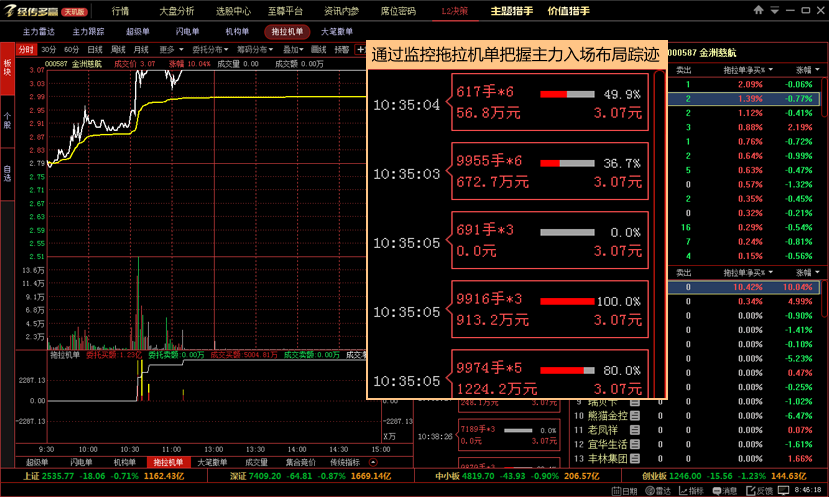Open the 更多 periods dropdown

[168, 49]
